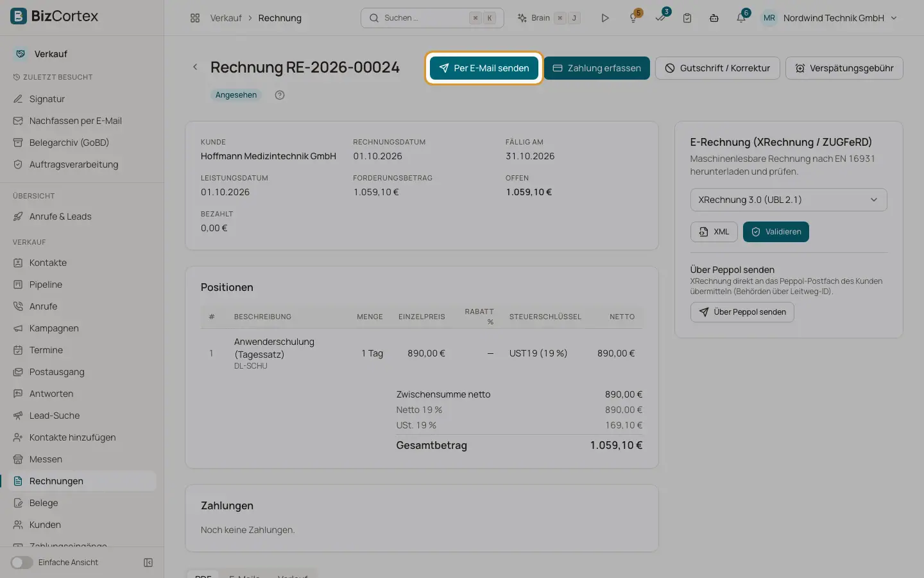The height and width of the screenshot is (578, 924).
Task: Click the Verkauf breadcrumb link
Action: coord(226,18)
